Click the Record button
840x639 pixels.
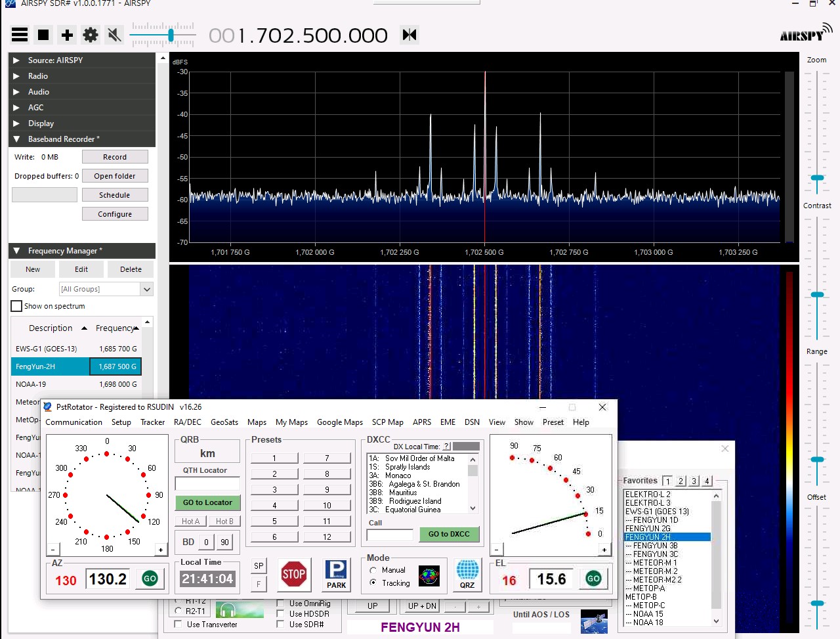[115, 157]
